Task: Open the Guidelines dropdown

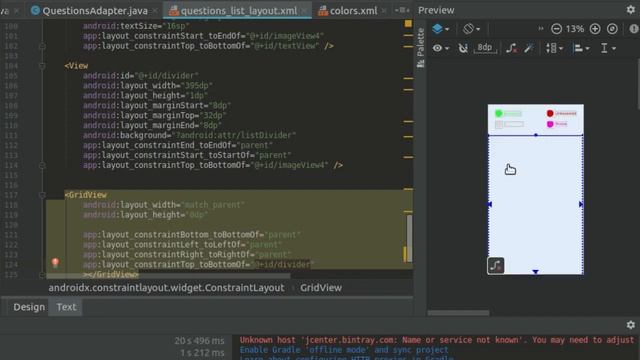Action: coord(608,48)
